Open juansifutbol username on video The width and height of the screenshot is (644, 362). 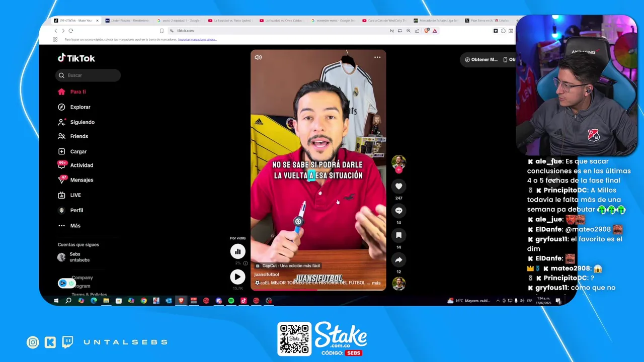click(x=267, y=275)
